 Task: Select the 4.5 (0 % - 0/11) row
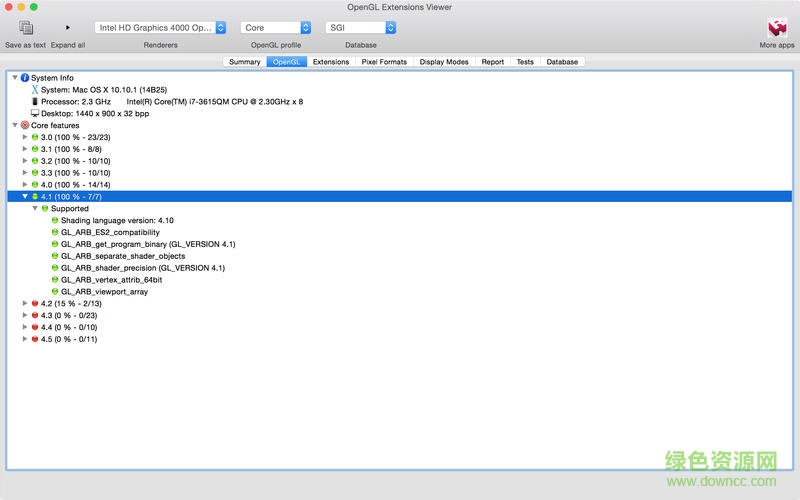tap(69, 339)
